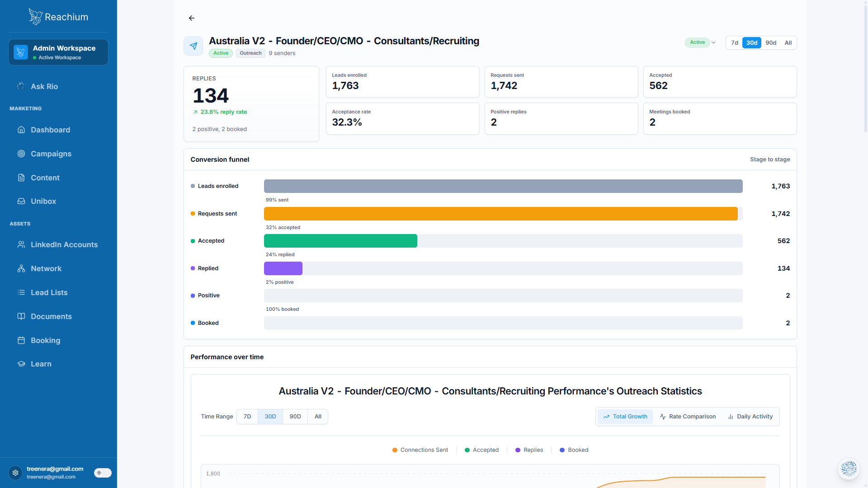Viewport: 868px width, 488px height.
Task: Click the Reachium logo
Action: click(x=58, y=17)
